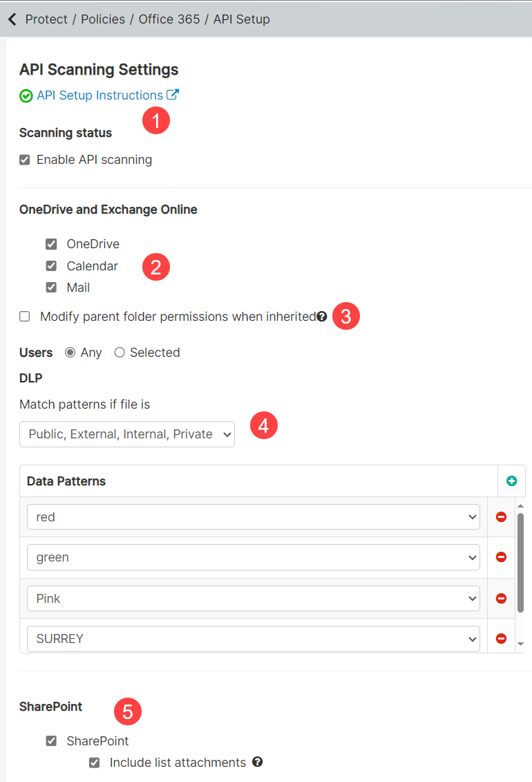Screen dimensions: 532x782
Task: Navigate to Office 365 breadcrumb item
Action: pos(169,19)
